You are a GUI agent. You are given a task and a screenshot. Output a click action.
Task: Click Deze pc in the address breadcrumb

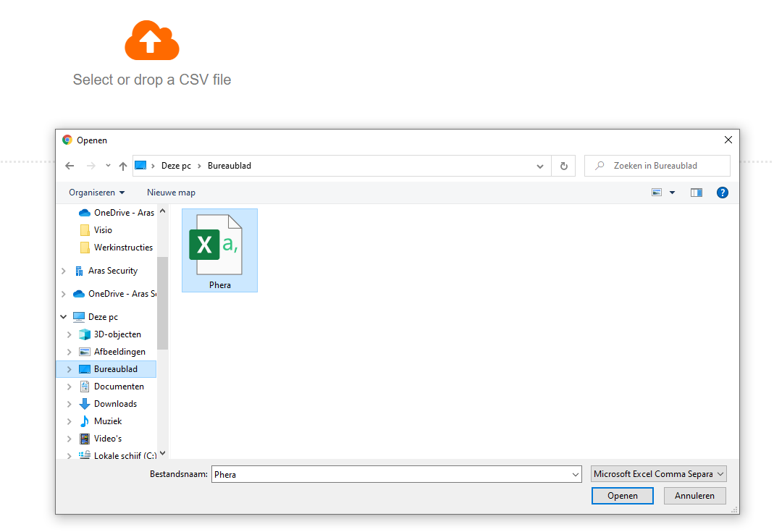tap(176, 166)
